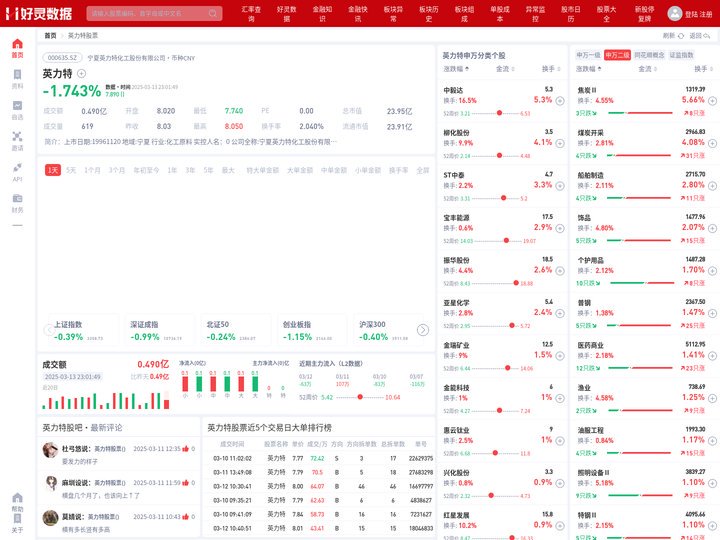This screenshot has width=720, height=540.
Task: Select the 1年 chart range
Action: pos(172,170)
